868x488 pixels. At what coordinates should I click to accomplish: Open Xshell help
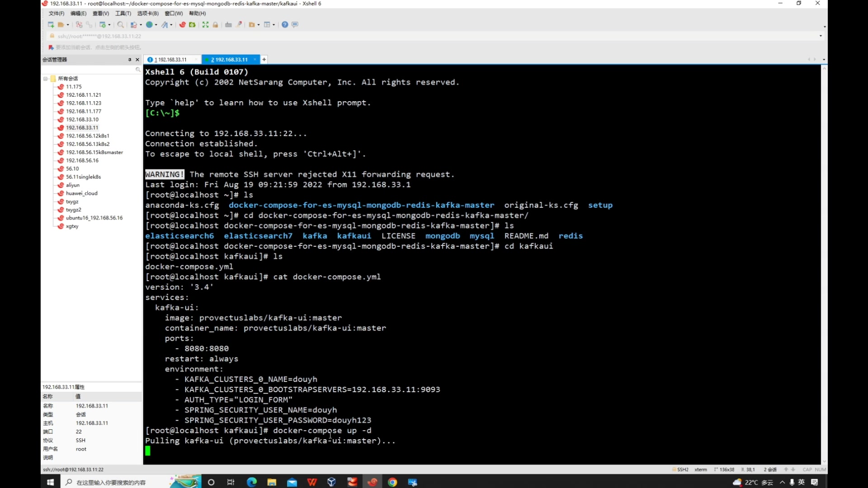tap(285, 25)
